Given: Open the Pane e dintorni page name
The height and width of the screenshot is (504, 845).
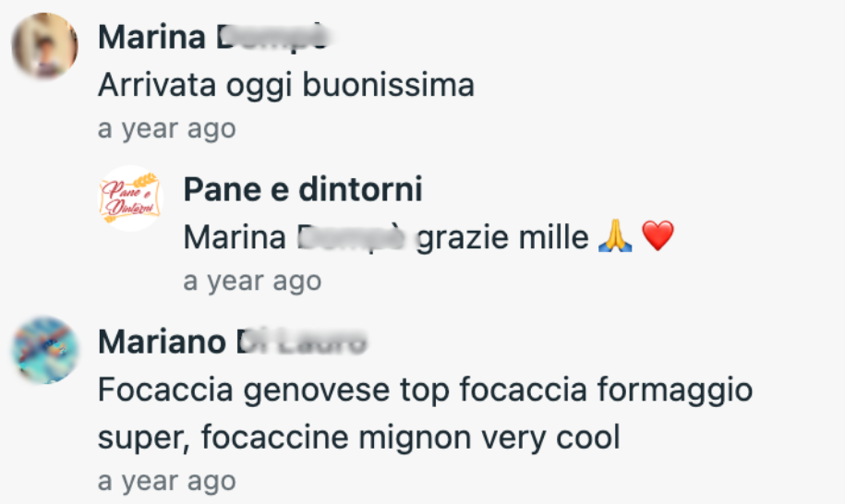Looking at the screenshot, I should point(303,189).
